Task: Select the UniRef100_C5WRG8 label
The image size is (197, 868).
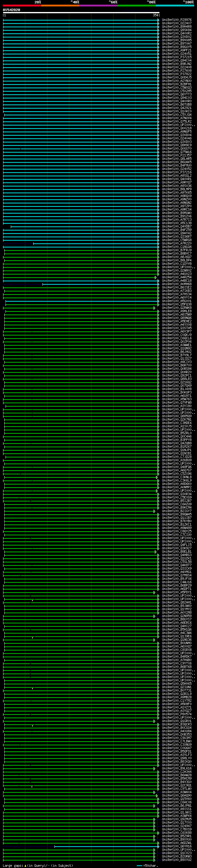Action: coord(177,240)
